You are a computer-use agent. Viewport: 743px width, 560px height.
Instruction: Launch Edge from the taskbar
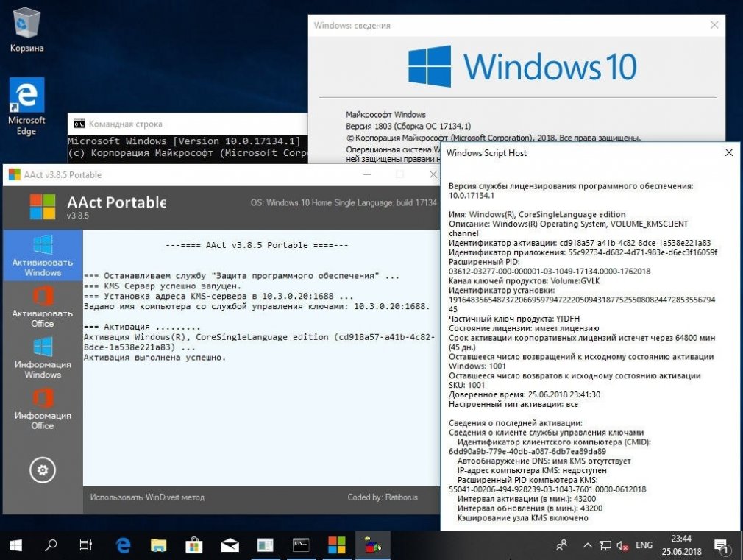(x=123, y=545)
